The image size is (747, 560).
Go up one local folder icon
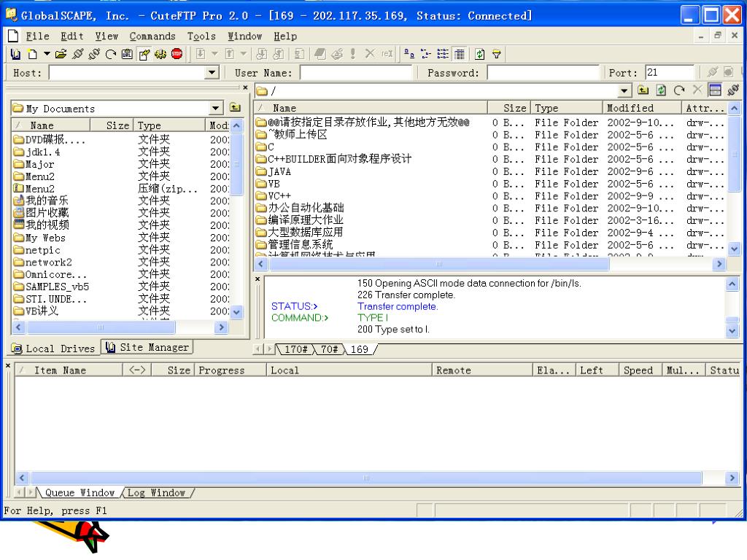[236, 108]
